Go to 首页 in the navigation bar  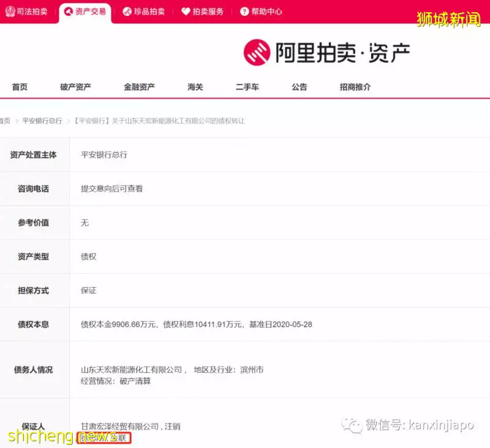20,87
